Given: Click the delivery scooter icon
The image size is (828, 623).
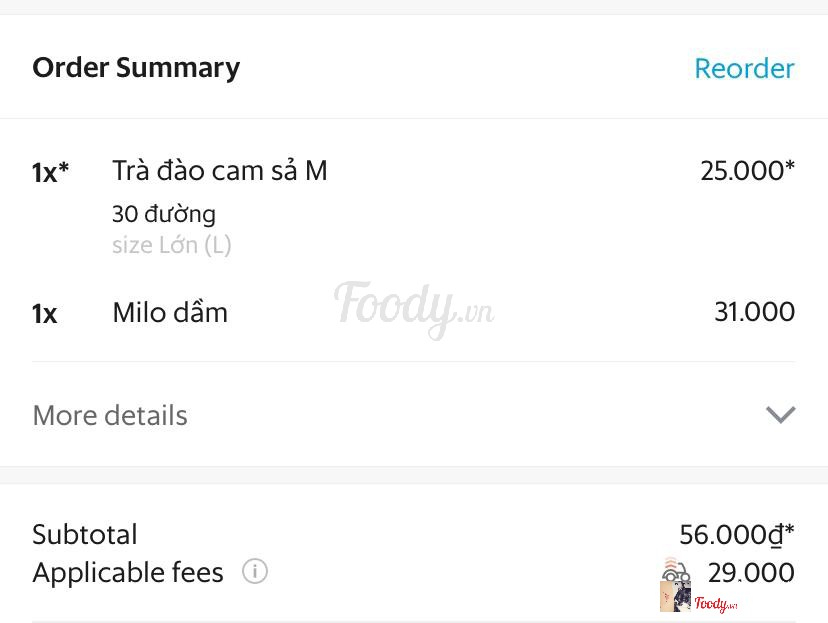Looking at the screenshot, I should [676, 571].
